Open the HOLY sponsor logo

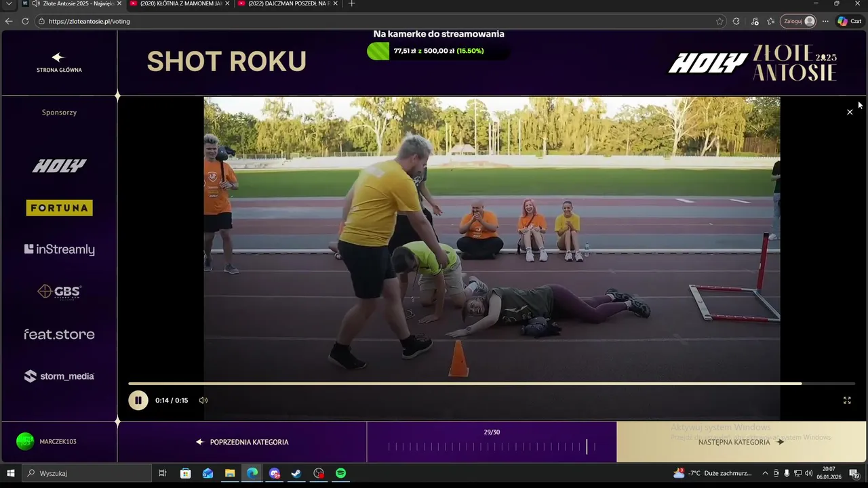[x=59, y=165]
